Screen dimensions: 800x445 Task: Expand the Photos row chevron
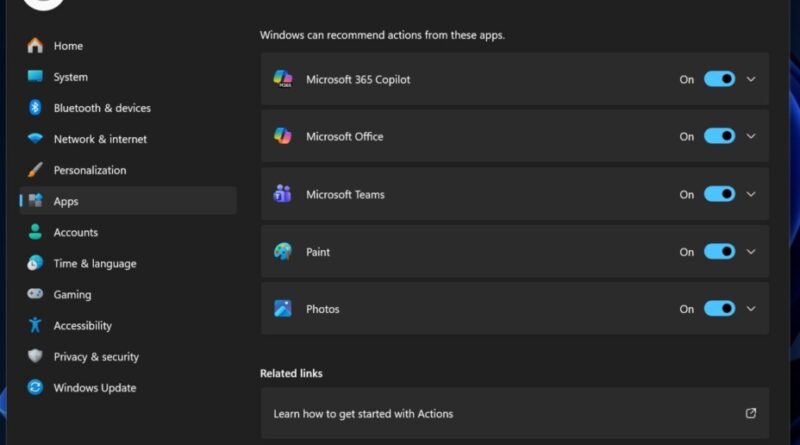click(x=751, y=309)
